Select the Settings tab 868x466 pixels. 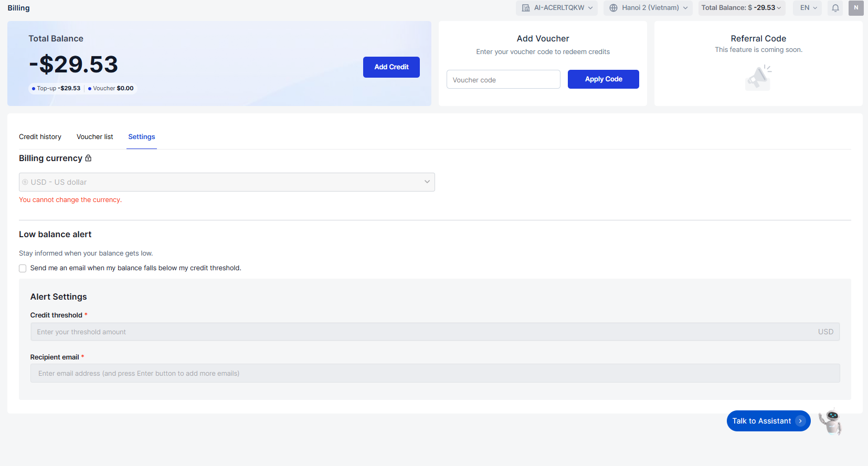click(x=141, y=137)
